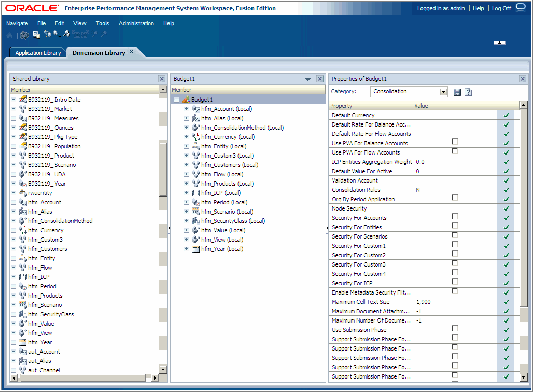The image size is (533, 392).
Task: Click the hfm_Period icon in Shared Library
Action: [23, 286]
